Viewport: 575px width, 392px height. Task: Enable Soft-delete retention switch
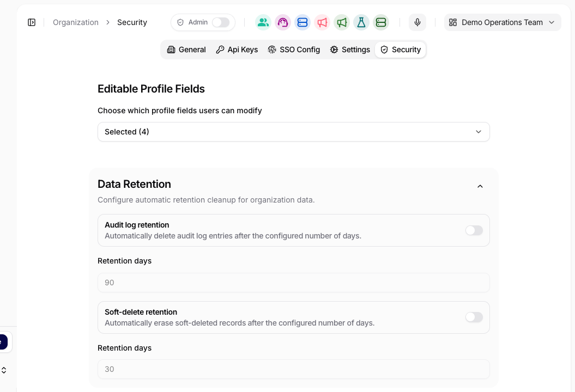coord(474,317)
